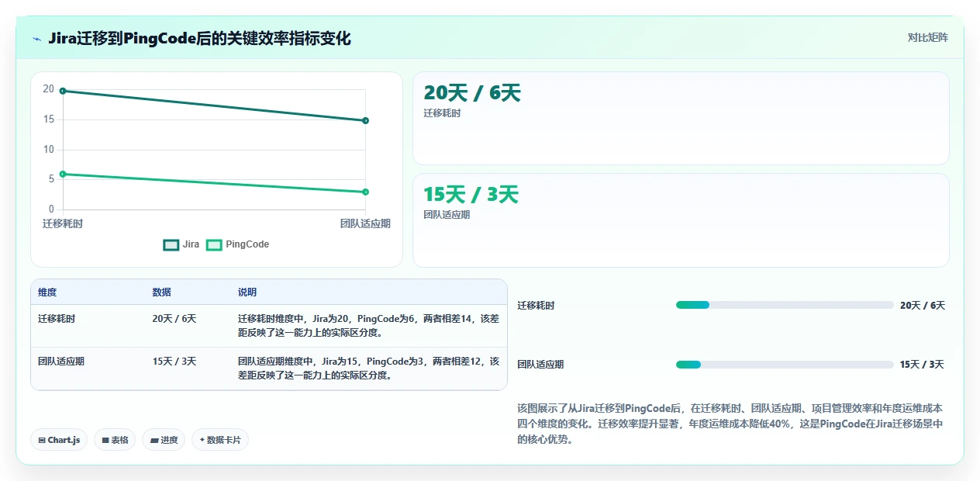The height and width of the screenshot is (481, 980).
Task: Click the description starting 迁移耗时维度中
Action: click(x=368, y=326)
